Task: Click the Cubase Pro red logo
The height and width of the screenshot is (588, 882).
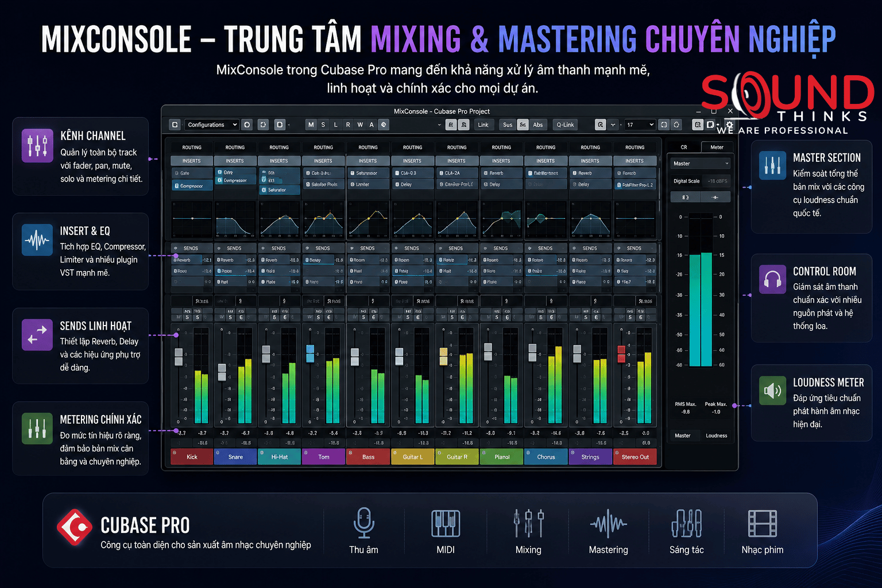Action: 75,527
